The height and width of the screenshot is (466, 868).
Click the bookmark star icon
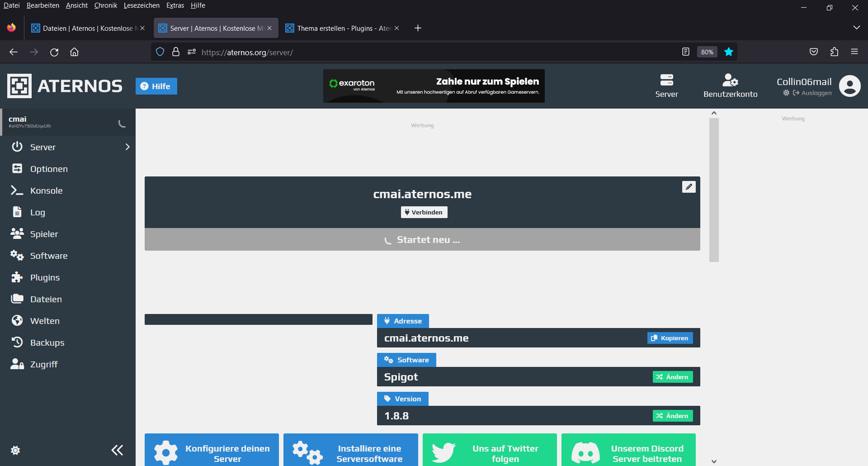(x=729, y=52)
